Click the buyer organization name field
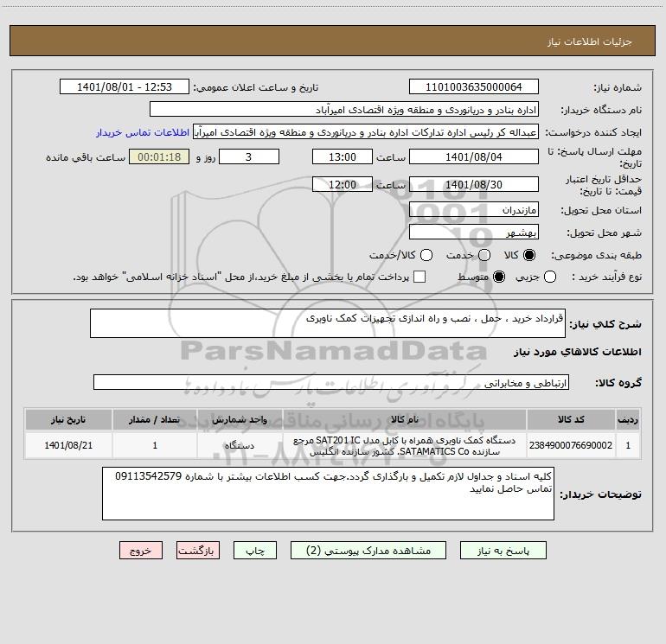 344,110
